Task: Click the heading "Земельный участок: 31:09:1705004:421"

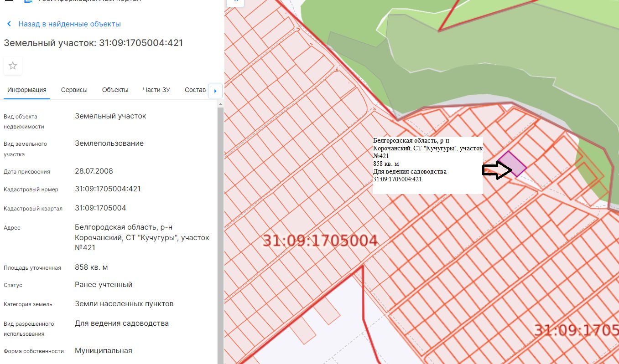Action: click(94, 43)
